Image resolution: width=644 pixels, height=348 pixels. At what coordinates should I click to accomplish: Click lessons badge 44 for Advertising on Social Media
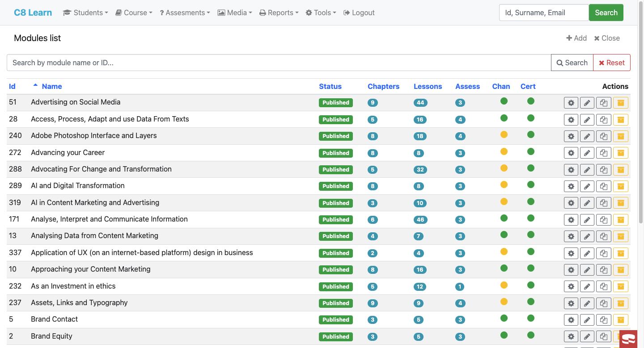tap(420, 103)
